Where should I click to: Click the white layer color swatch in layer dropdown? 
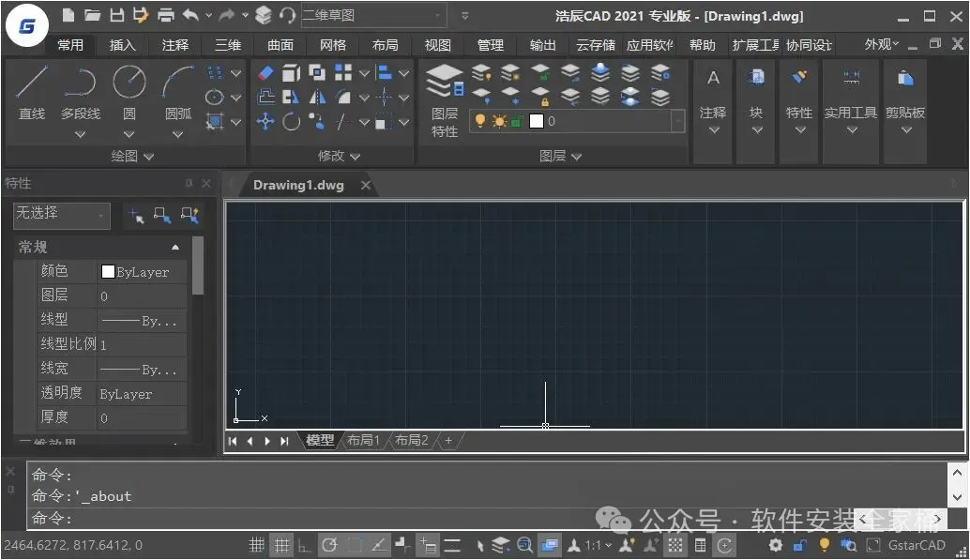click(537, 121)
